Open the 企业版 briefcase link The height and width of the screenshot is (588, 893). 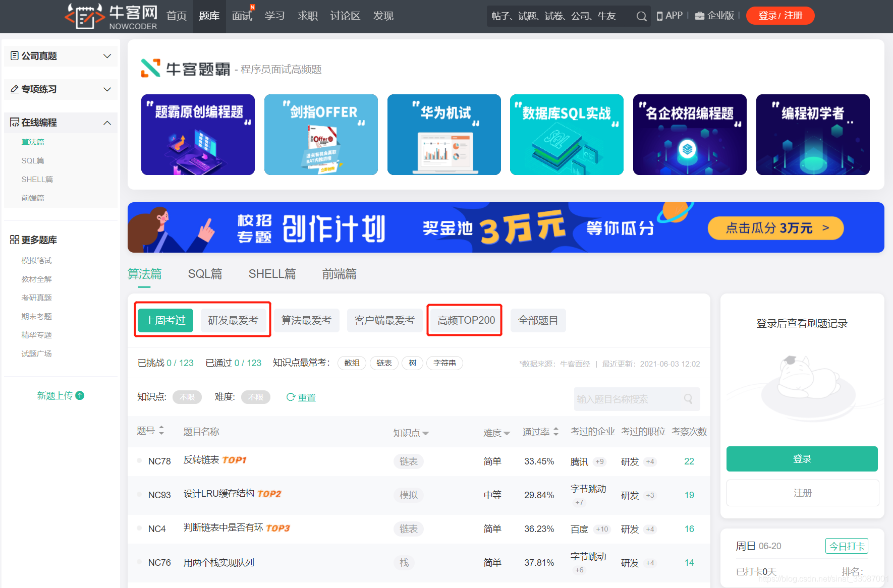(714, 16)
